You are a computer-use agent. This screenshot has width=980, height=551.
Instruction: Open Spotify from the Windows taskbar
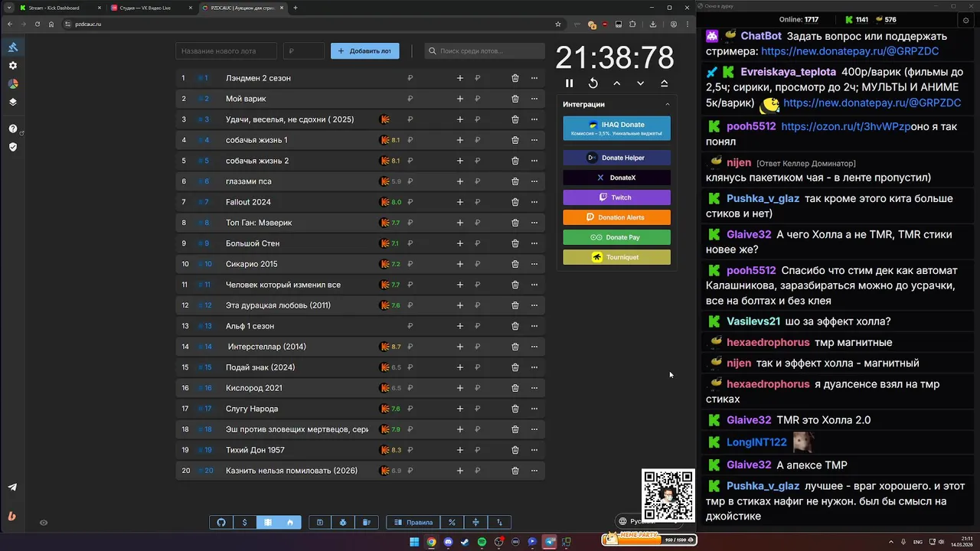482,542
